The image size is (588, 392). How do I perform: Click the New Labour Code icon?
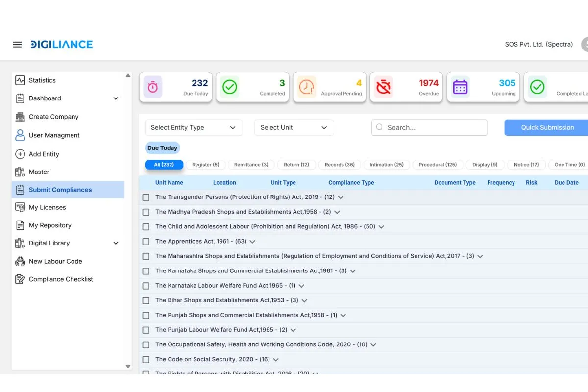(20, 261)
